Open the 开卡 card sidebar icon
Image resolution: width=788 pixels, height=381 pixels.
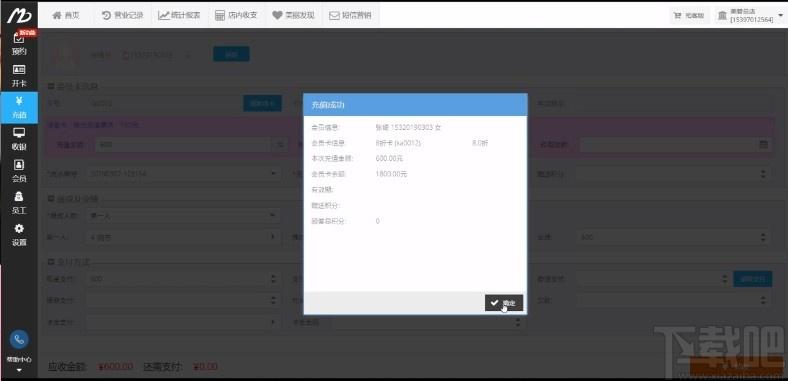[19, 76]
